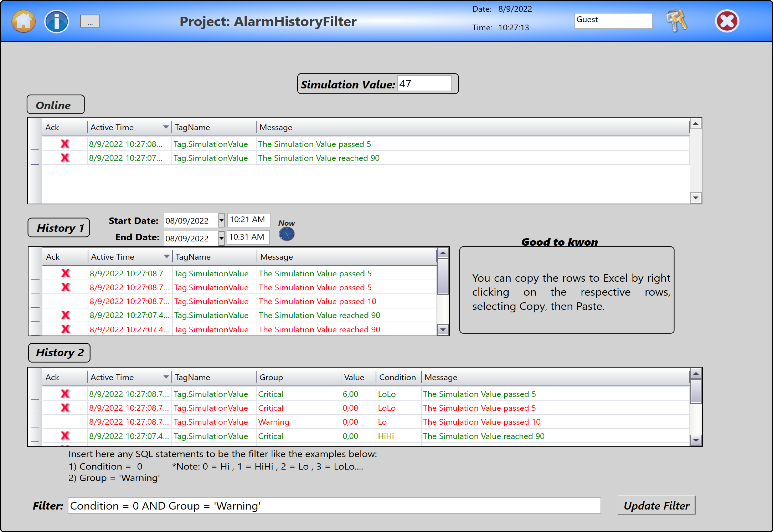
Task: Click the Guest username field
Action: (613, 21)
